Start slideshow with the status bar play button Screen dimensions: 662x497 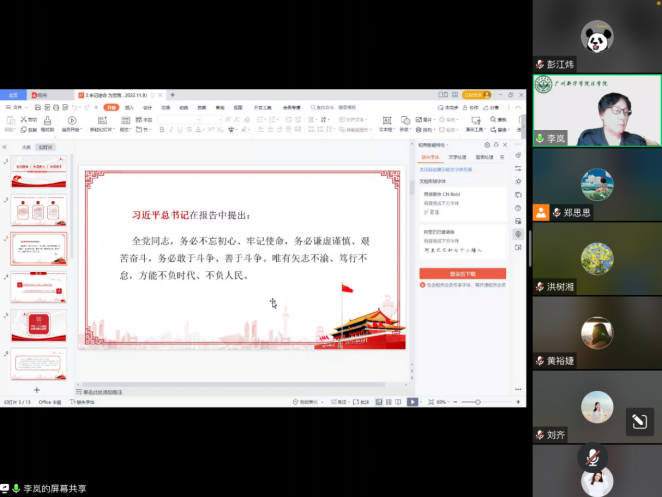click(411, 402)
